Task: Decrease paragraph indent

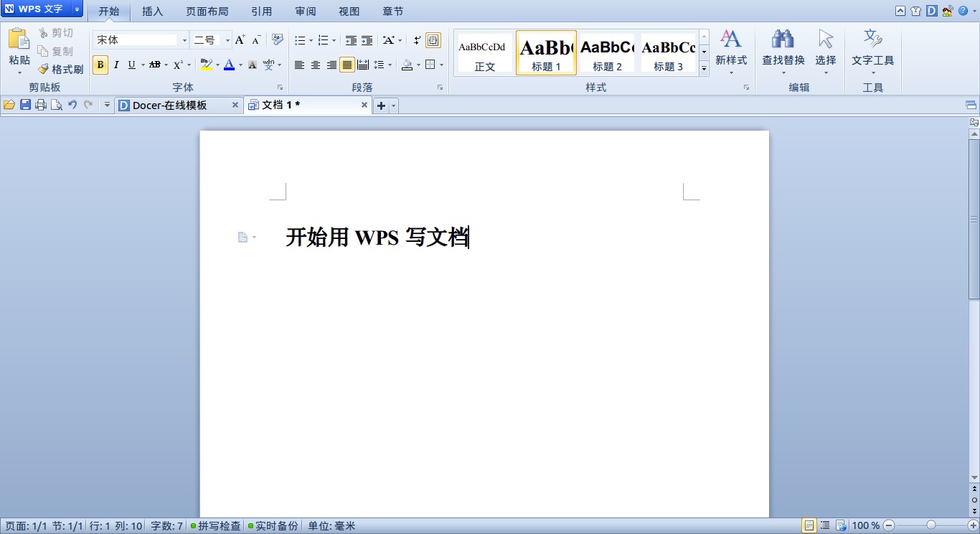Action: [x=351, y=40]
